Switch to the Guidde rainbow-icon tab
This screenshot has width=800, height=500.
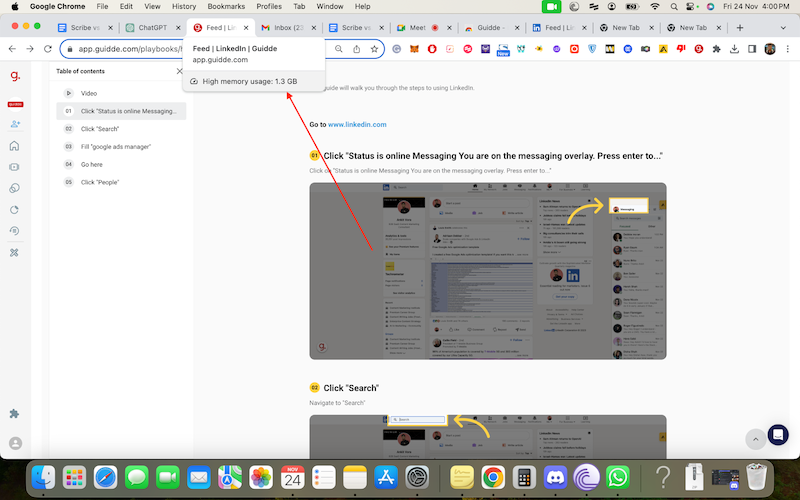[491, 28]
